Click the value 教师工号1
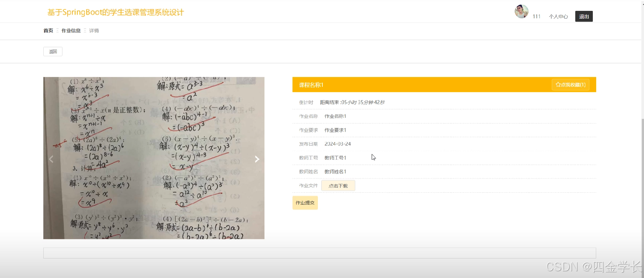644x278 pixels. coord(335,158)
